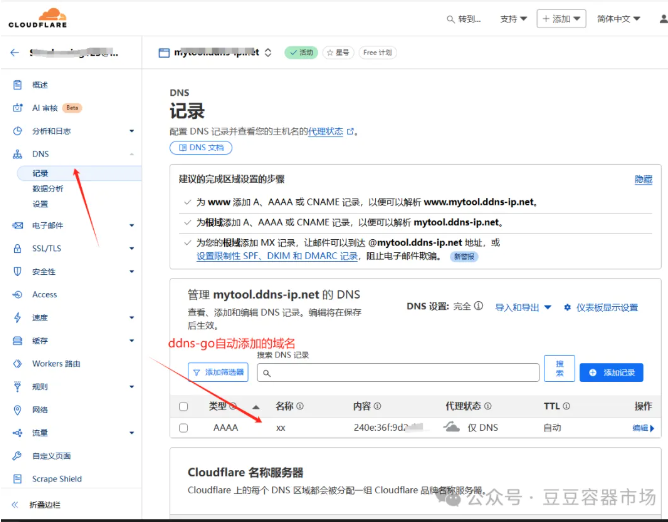668x522 pixels.
Task: Click the external link icon after 代理状态
Action: [x=350, y=132]
